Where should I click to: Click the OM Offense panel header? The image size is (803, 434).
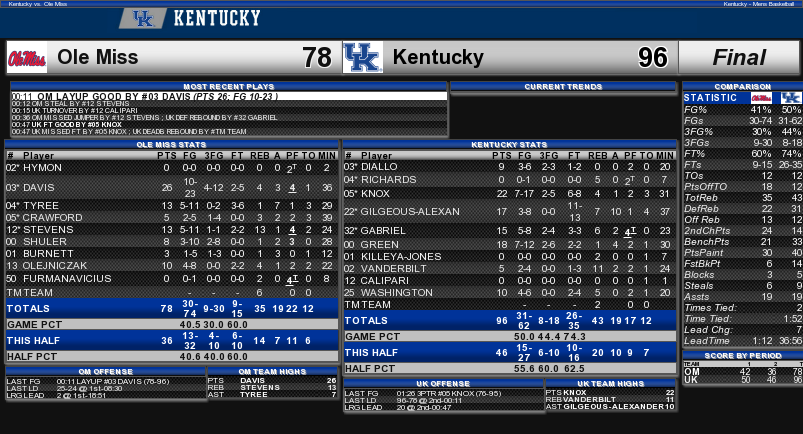(x=106, y=371)
